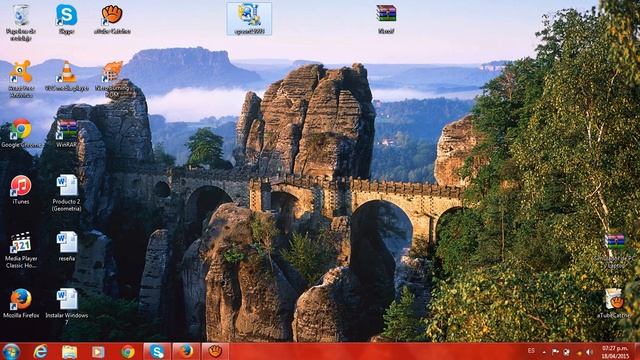Image resolution: width=640 pixels, height=360 pixels.
Task: Click the Show desktop button at taskbar end
Action: tap(637, 351)
